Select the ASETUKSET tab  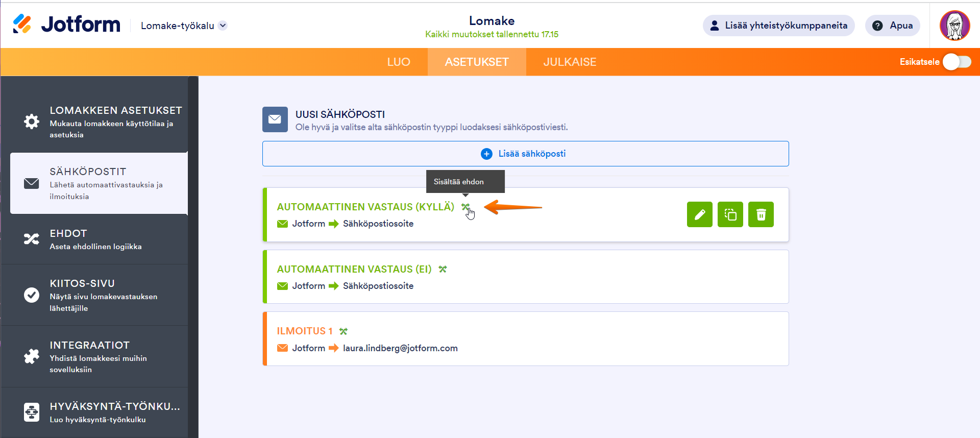click(477, 62)
